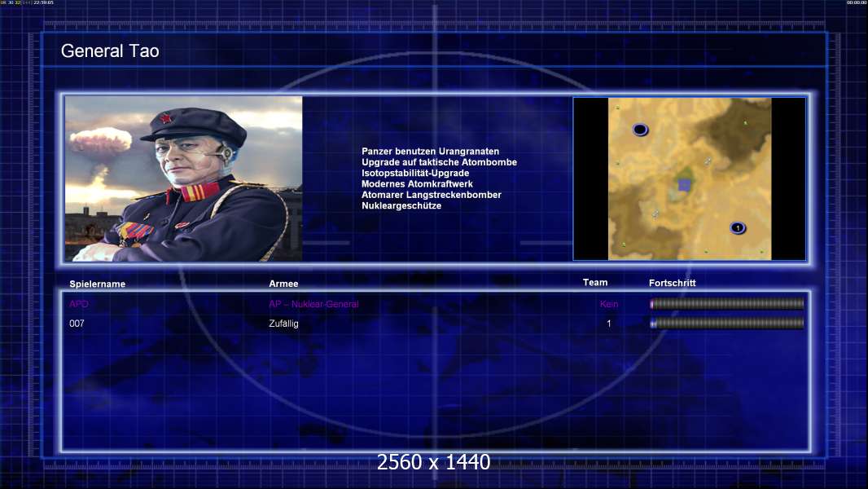
Task: Click the General Tao portrait image
Action: pos(184,178)
